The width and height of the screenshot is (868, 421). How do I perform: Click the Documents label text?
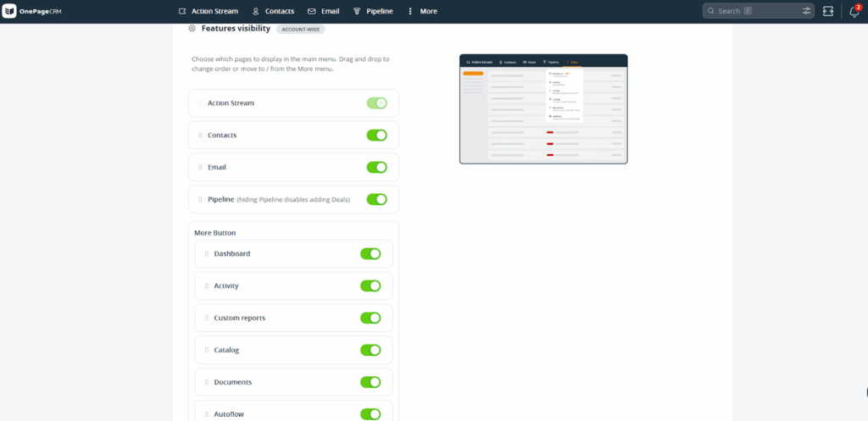point(233,382)
